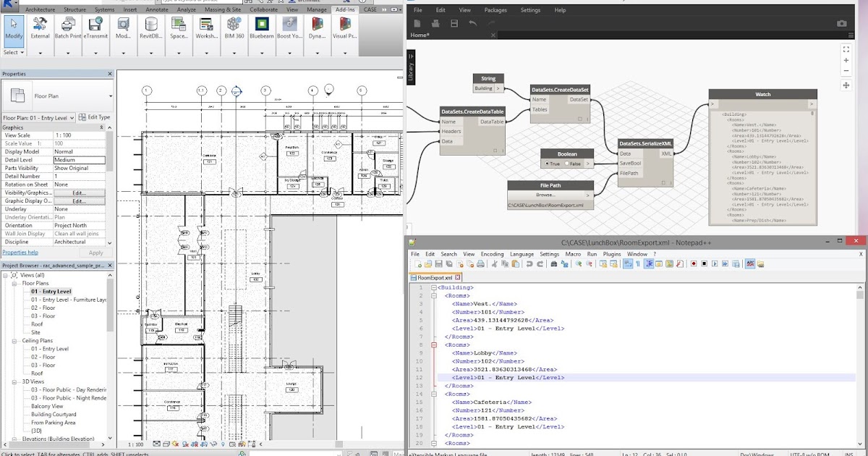Switch to the Architecture ribbon tab
The image size is (868, 456).
pos(41,10)
